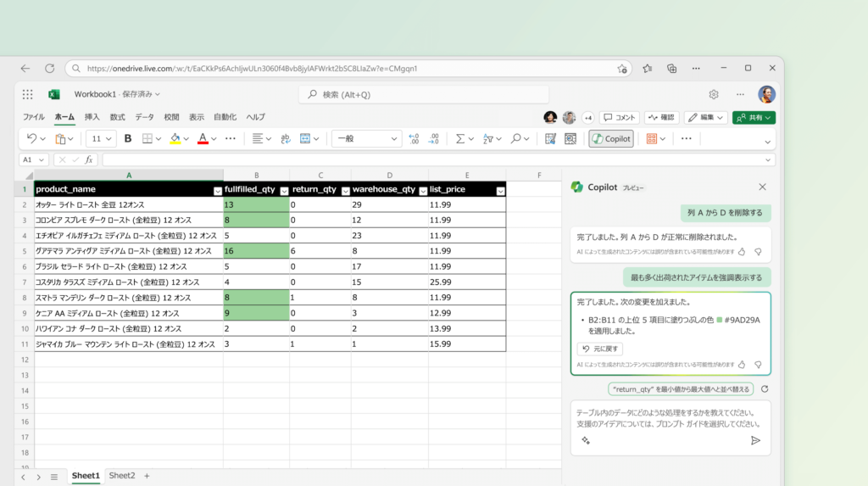This screenshot has width=868, height=486.
Task: Switch to the 自動化 tab
Action: tap(225, 117)
